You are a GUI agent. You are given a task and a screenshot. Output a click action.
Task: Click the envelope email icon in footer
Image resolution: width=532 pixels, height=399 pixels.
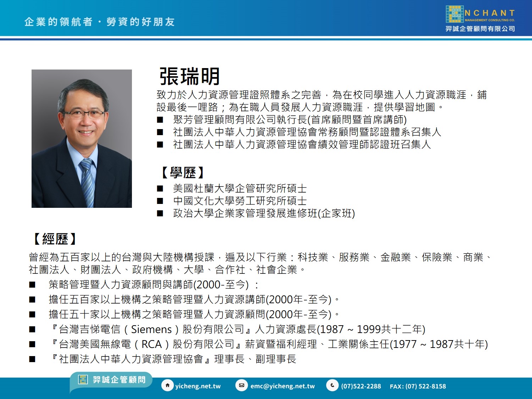click(242, 386)
